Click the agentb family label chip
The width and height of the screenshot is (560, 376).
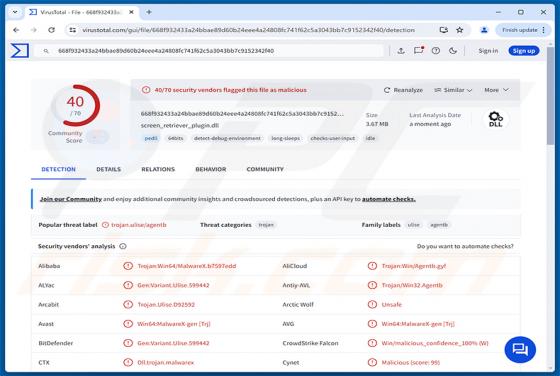[x=439, y=225]
